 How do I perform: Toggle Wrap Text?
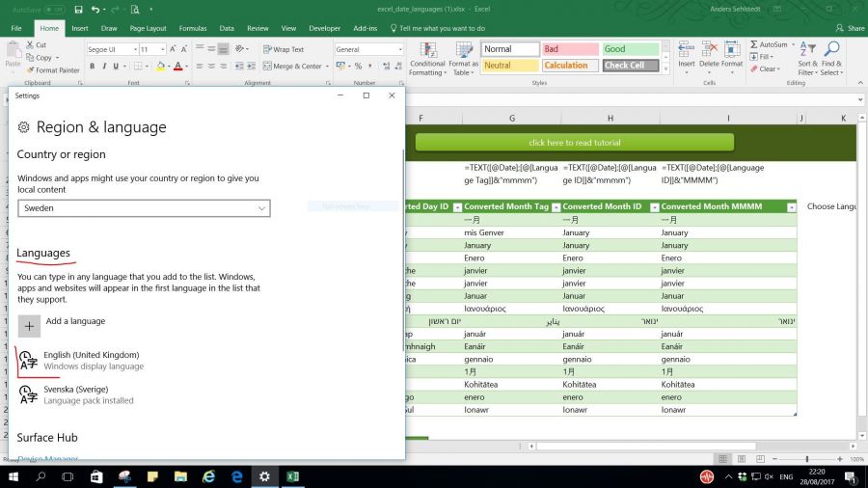coord(284,49)
